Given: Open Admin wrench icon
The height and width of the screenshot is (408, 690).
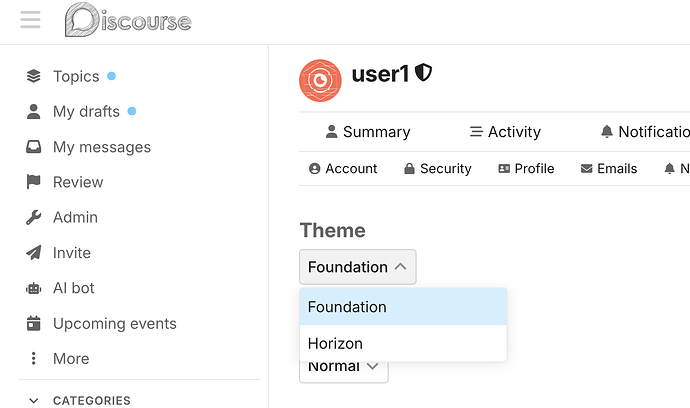Looking at the screenshot, I should coord(33,217).
